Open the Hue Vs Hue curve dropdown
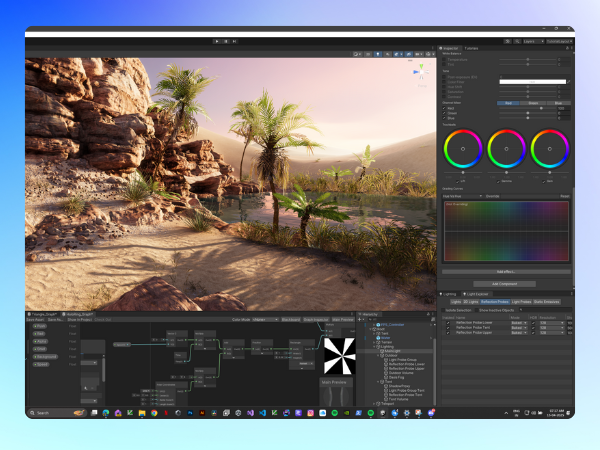Screen dimensions: 600x450 point(462,196)
